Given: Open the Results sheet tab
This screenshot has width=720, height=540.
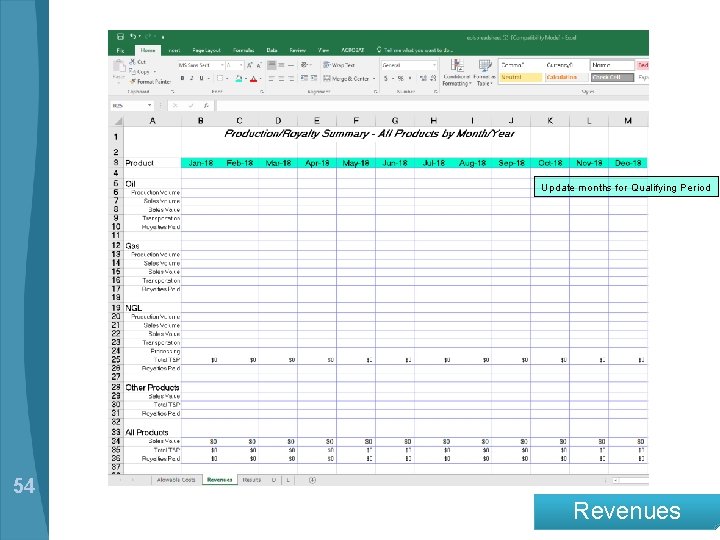Looking at the screenshot, I should click(x=251, y=480).
